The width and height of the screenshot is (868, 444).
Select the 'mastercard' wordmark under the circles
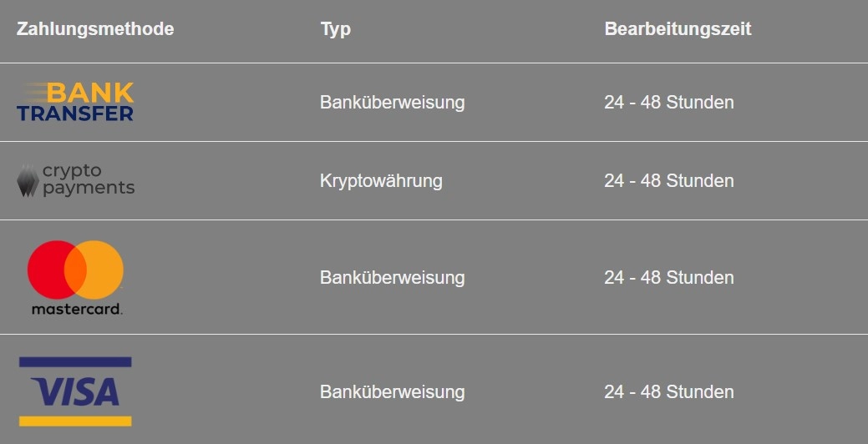pos(76,309)
